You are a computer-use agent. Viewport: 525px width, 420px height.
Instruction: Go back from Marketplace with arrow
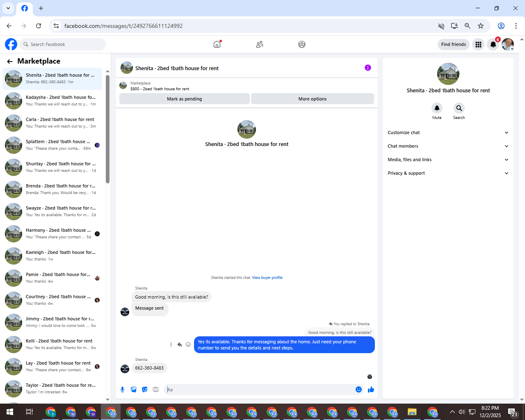(10, 61)
